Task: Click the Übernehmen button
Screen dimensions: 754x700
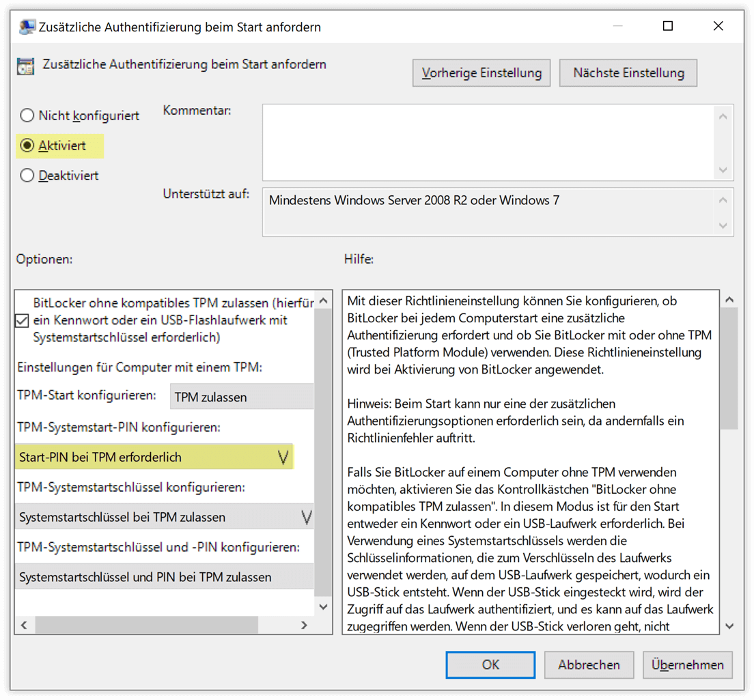Action: click(x=687, y=665)
